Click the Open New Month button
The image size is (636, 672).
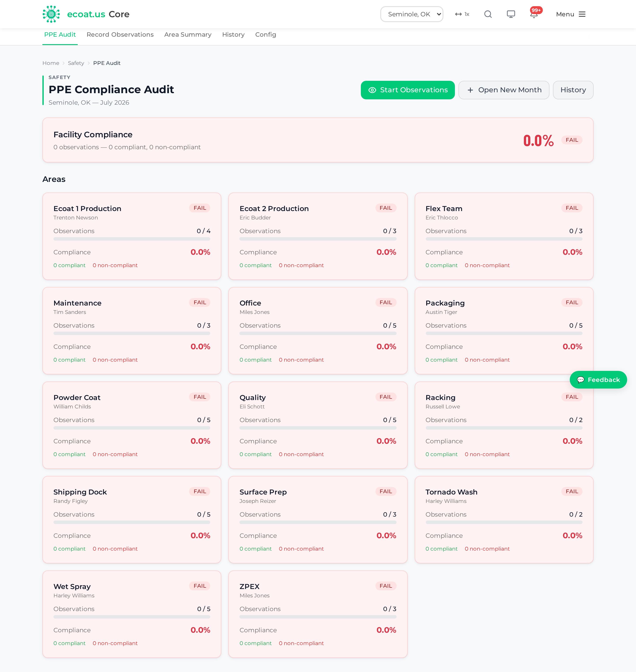(x=504, y=90)
